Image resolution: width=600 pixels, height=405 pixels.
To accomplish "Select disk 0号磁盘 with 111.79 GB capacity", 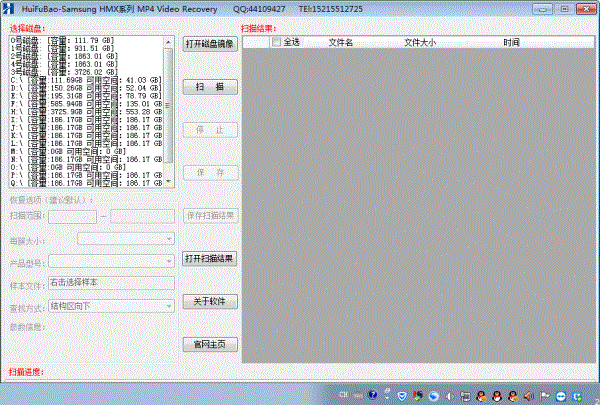I will point(87,40).
